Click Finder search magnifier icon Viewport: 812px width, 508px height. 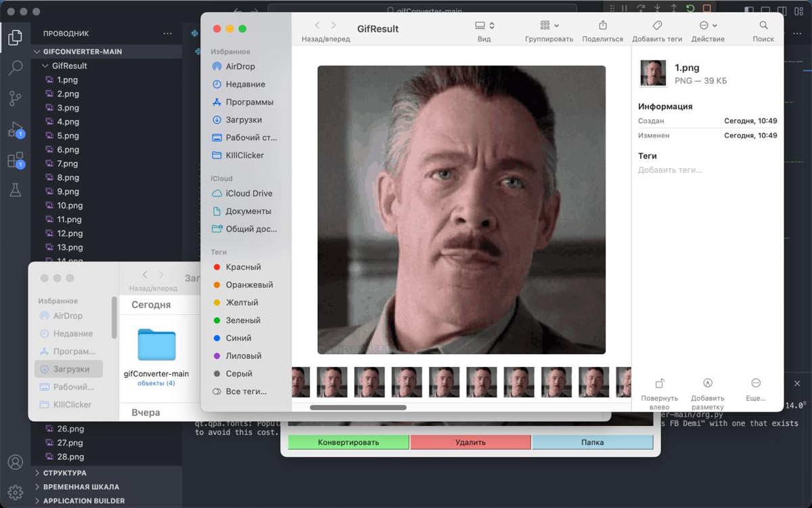click(763, 26)
